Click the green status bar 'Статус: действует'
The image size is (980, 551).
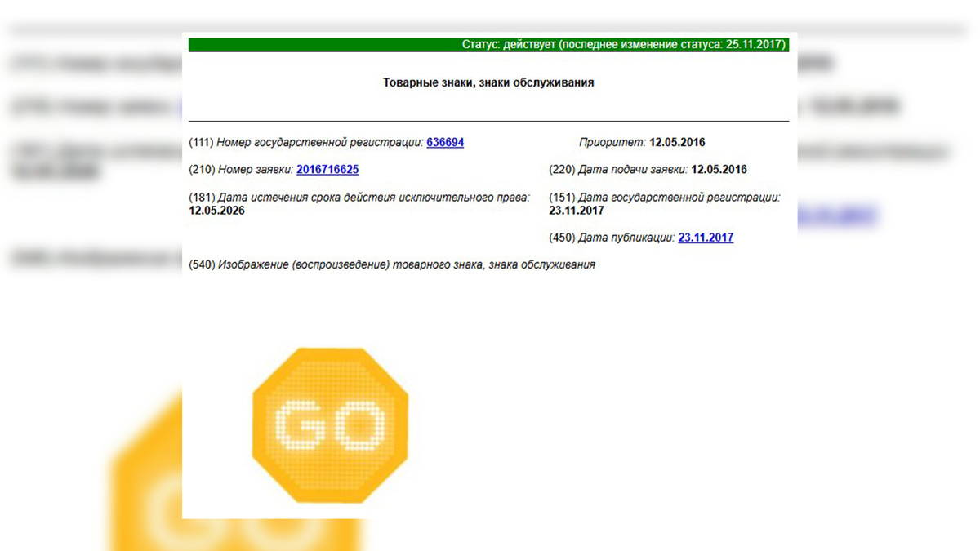(488, 45)
